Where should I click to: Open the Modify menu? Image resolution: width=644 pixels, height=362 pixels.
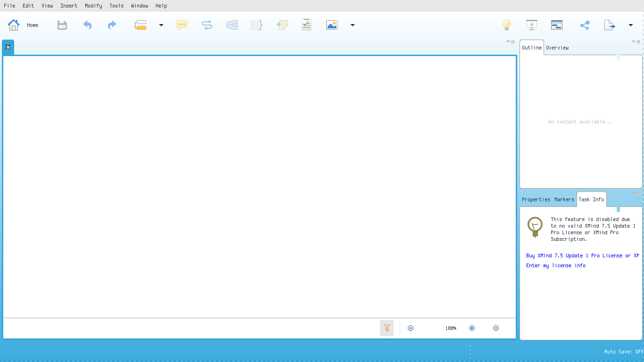click(93, 6)
